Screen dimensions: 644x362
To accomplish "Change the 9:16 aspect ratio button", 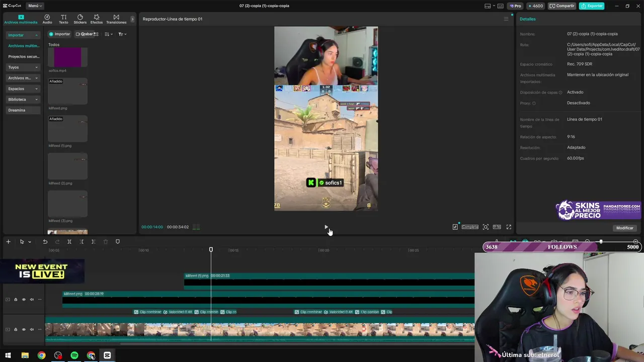I will 497,227.
